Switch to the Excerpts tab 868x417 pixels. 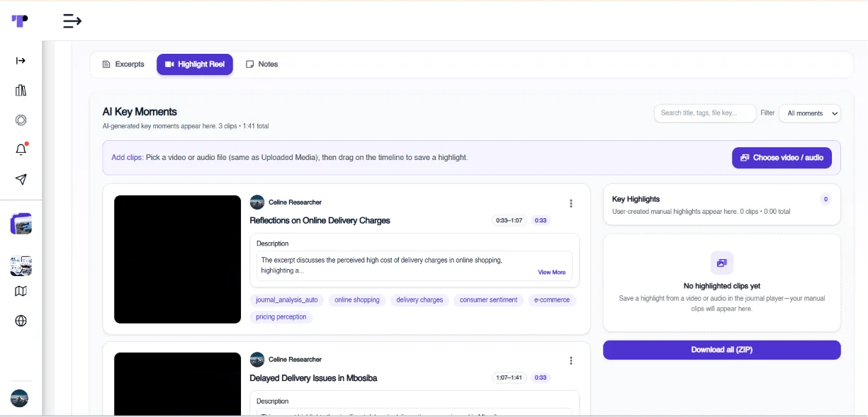point(123,64)
